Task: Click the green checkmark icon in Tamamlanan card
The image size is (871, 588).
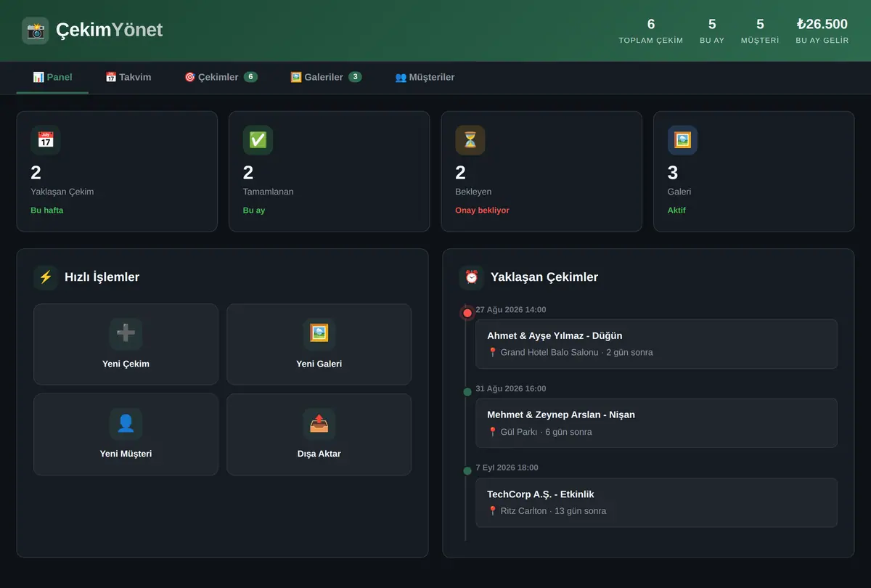Action: (x=258, y=140)
